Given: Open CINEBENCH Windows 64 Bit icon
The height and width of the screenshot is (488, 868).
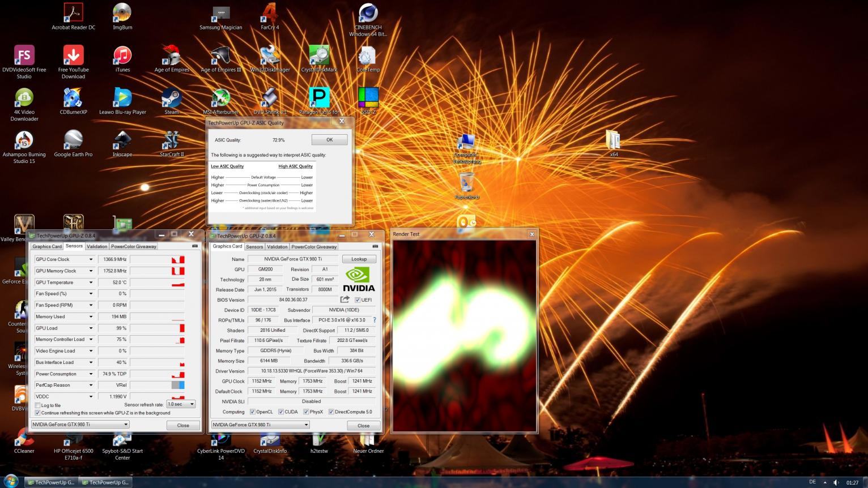Looking at the screenshot, I should coord(368,20).
